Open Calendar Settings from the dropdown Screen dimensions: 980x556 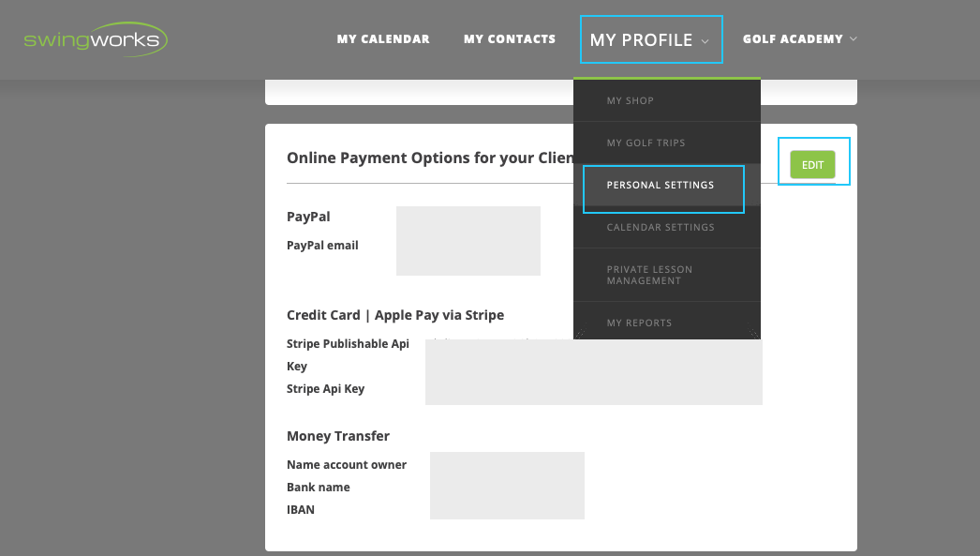(x=661, y=228)
